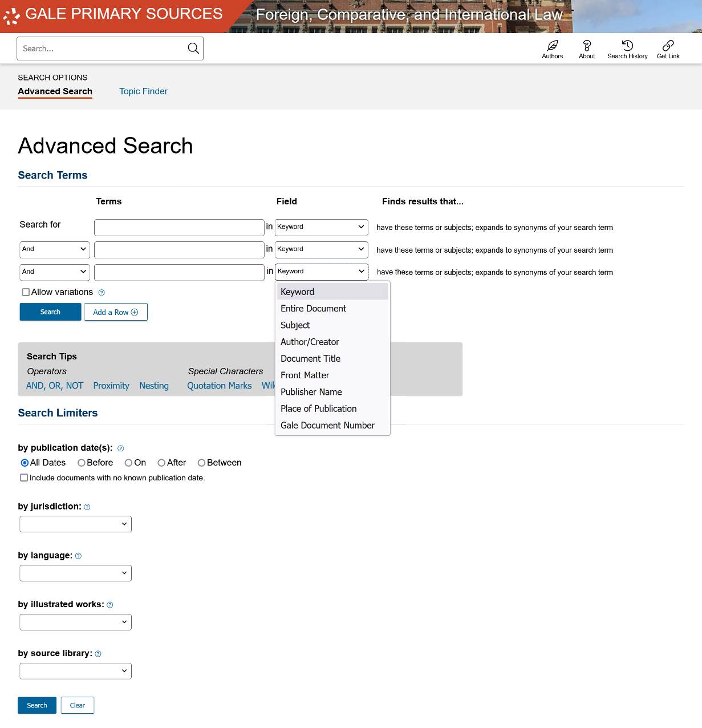Pick Document Title from the field list
The width and height of the screenshot is (702, 728).
pos(332,358)
